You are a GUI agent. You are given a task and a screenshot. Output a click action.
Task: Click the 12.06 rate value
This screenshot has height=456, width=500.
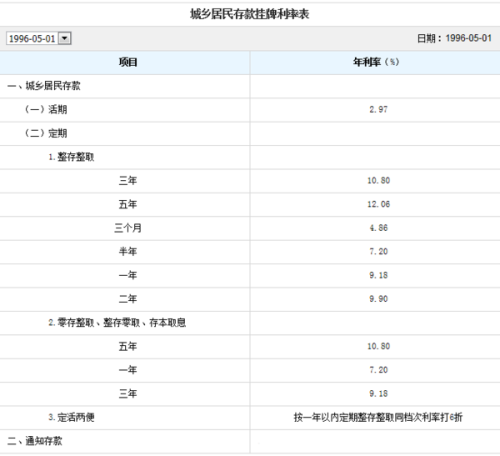[379, 204]
